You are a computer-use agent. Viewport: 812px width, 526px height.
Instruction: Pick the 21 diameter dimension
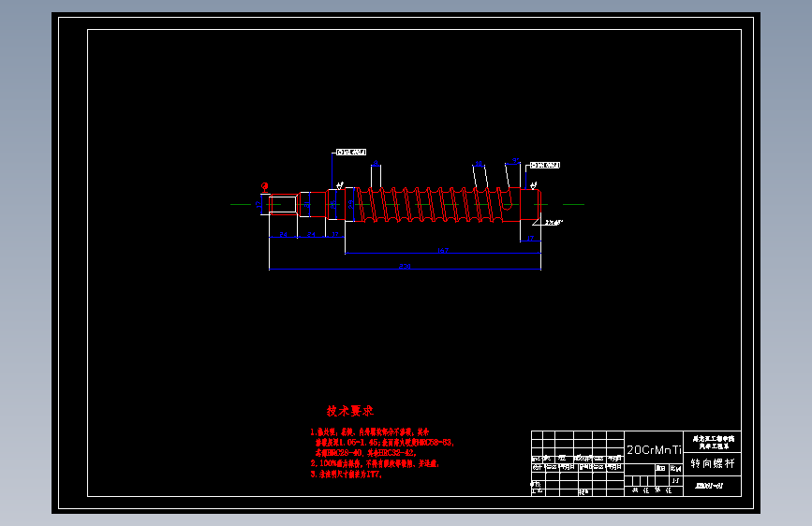coord(307,204)
